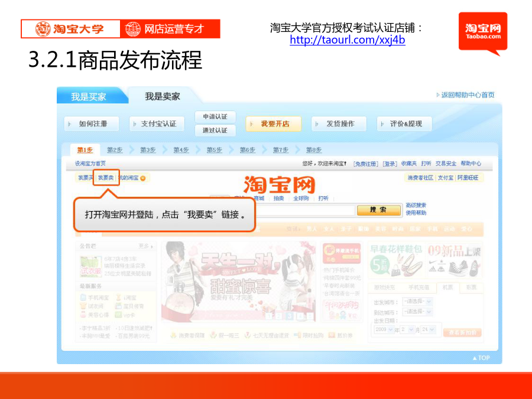Go to the 第3步 step tab
The height and width of the screenshot is (399, 532).
point(148,150)
